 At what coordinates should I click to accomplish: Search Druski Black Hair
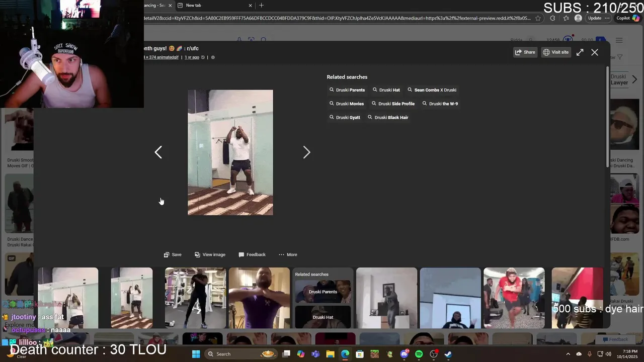click(x=388, y=117)
